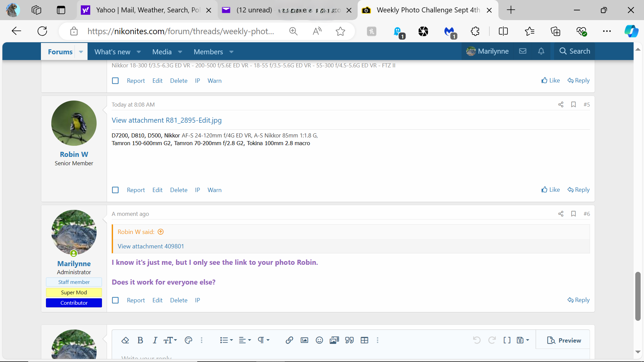644x362 pixels.
Task: Expand the What's new dropdown arrow
Action: [x=139, y=52]
